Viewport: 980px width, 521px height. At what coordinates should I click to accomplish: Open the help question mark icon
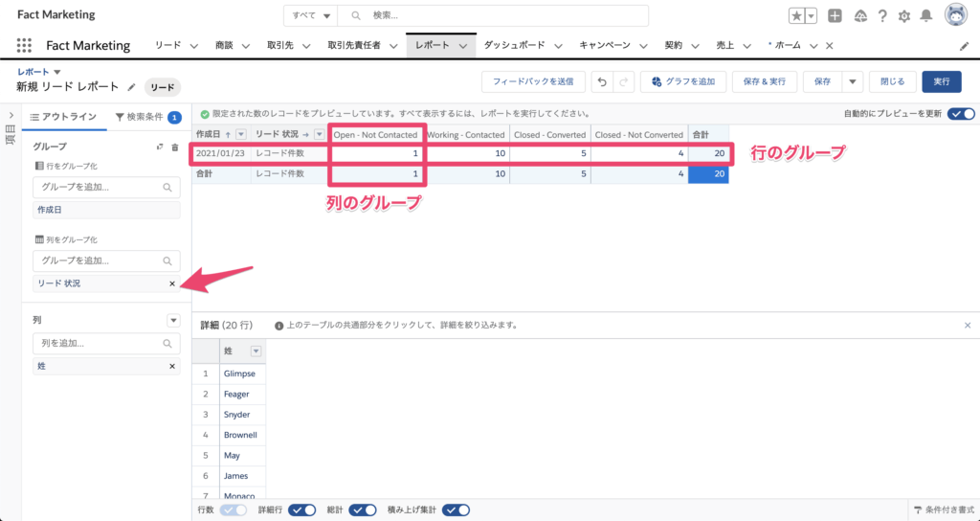(882, 16)
